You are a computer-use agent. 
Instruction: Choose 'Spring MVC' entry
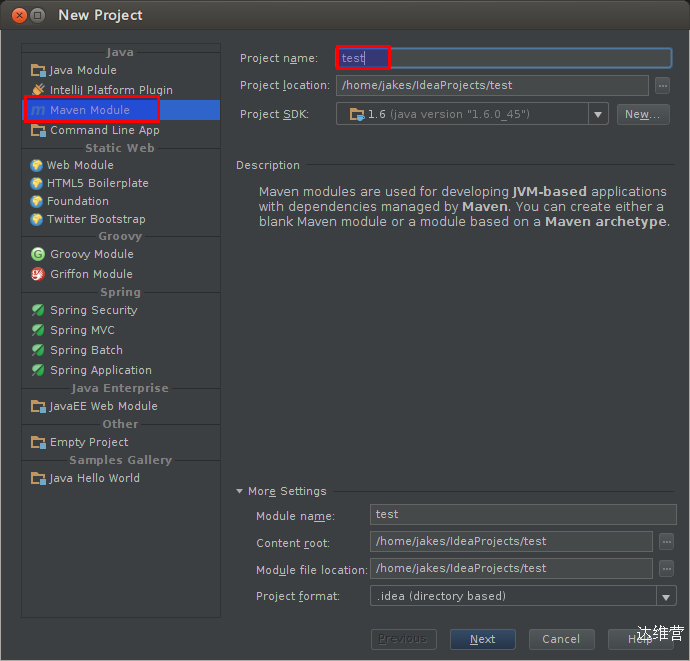pyautogui.click(x=121, y=330)
